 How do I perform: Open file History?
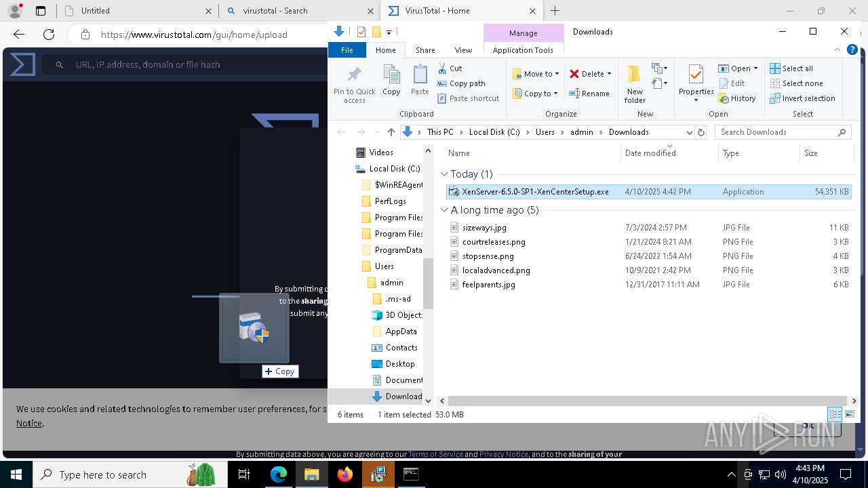[x=737, y=98]
